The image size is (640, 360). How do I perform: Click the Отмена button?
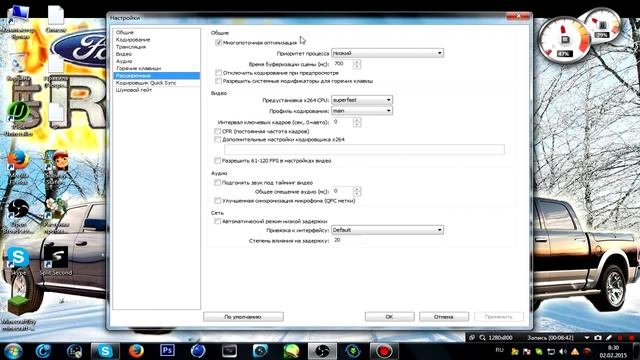click(444, 317)
